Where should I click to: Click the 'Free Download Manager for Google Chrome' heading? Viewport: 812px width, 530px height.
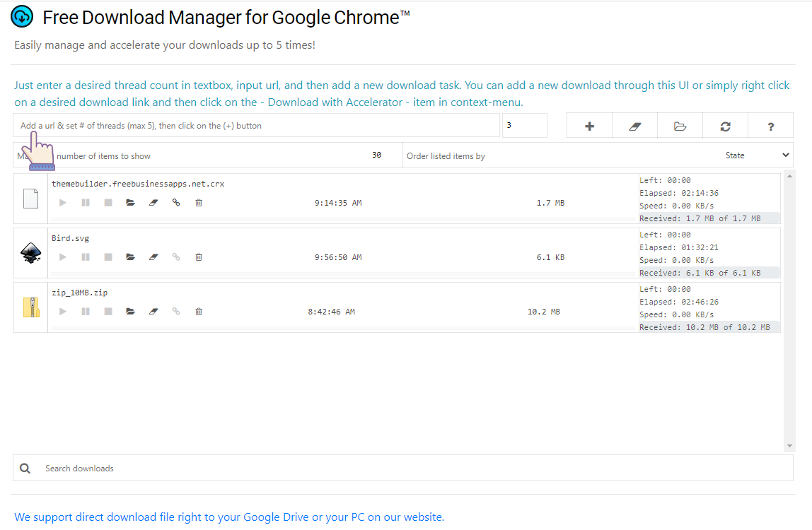226,18
